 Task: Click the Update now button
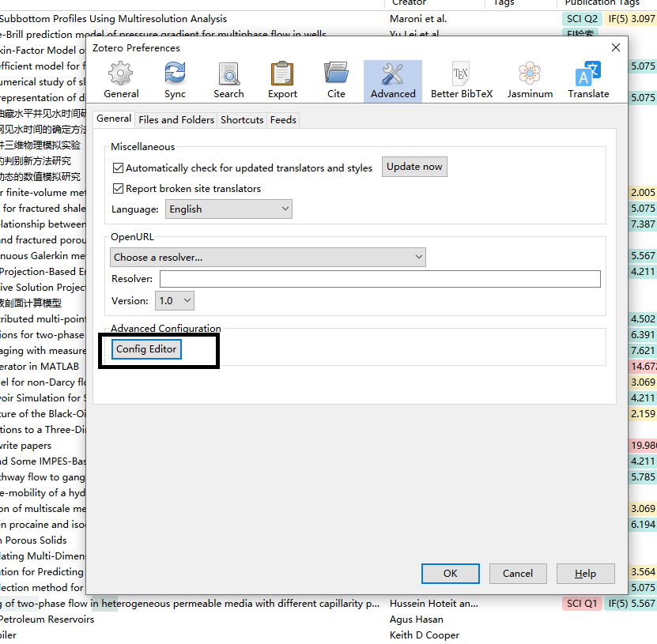(x=414, y=167)
